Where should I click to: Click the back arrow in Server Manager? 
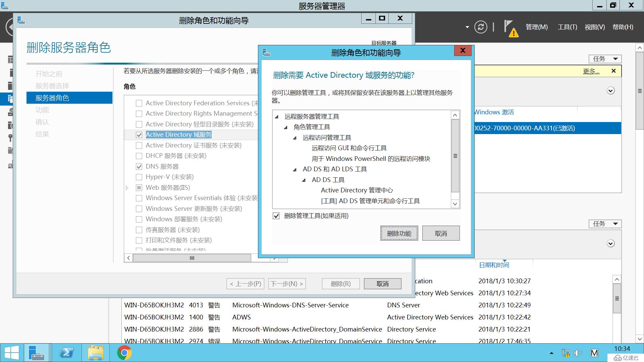point(9,27)
